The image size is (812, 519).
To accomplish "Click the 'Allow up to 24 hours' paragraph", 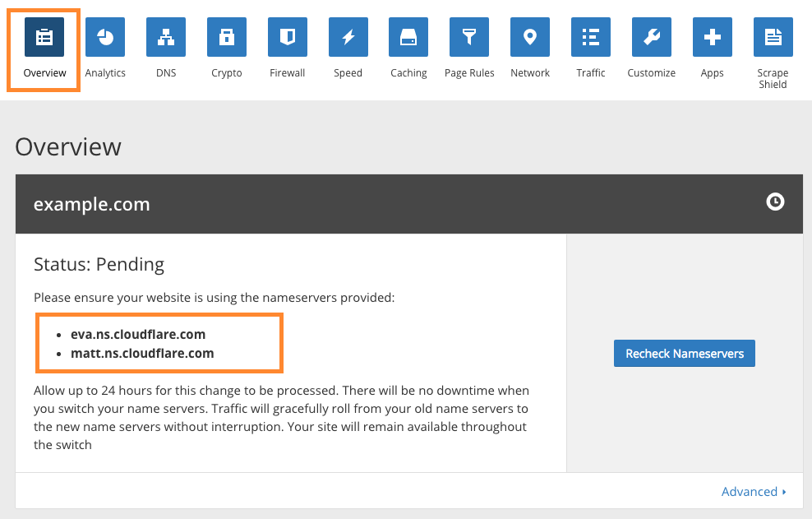I will tap(282, 417).
